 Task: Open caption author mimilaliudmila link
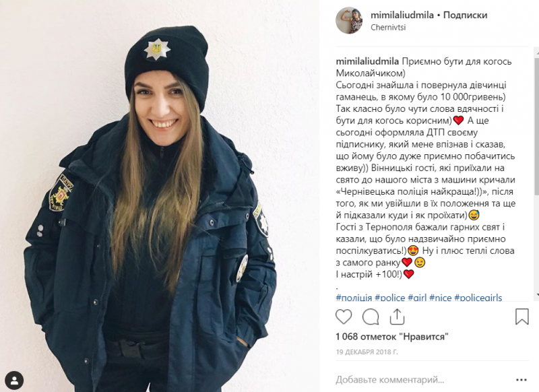click(367, 61)
